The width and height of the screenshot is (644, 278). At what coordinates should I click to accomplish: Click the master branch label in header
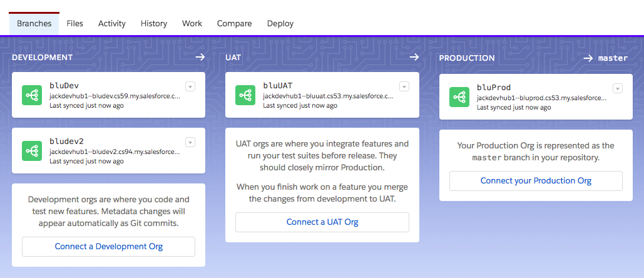613,58
